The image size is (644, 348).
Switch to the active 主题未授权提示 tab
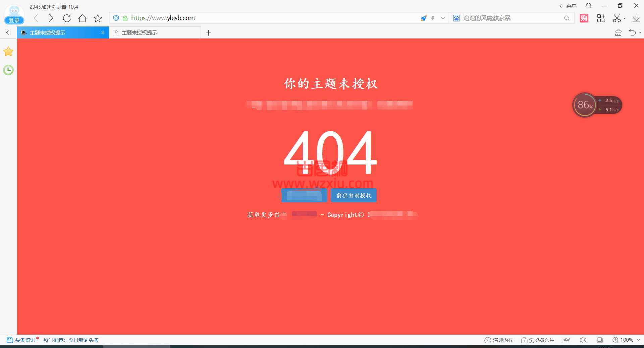pos(63,32)
